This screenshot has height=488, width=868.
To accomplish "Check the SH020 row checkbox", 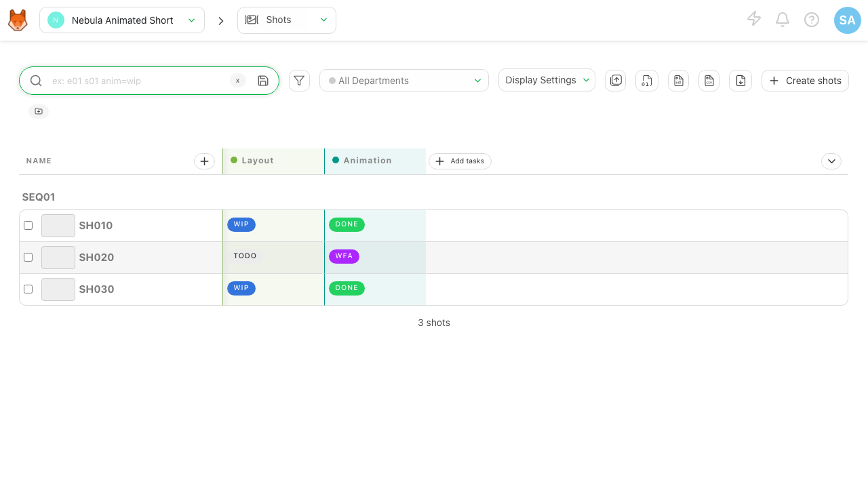I will (x=28, y=257).
